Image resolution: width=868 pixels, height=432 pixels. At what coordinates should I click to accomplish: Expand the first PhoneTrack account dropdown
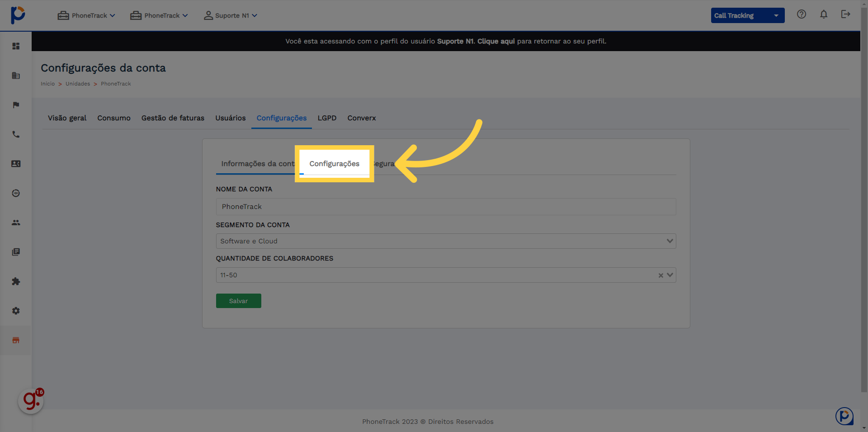86,15
